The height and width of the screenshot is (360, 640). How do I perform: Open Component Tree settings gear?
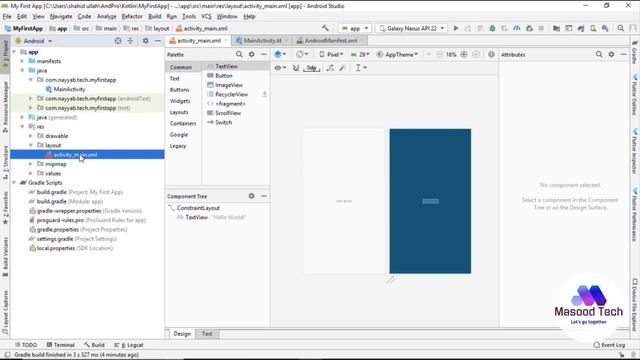[251, 196]
